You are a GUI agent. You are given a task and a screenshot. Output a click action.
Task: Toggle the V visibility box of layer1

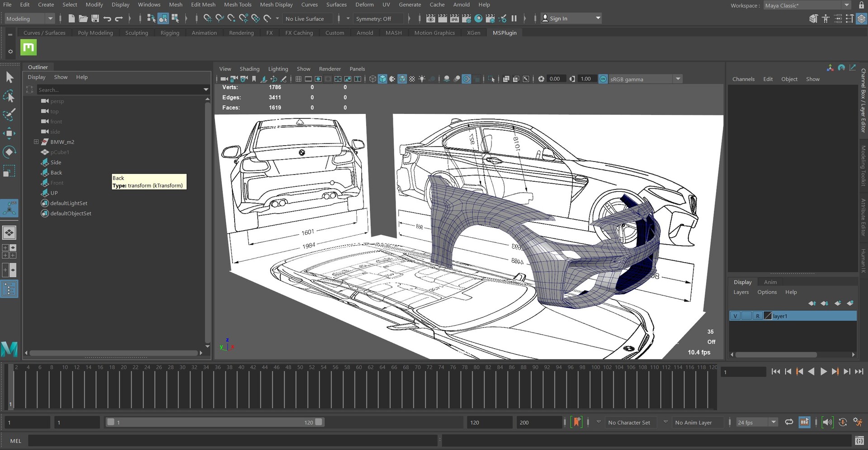coord(736,316)
